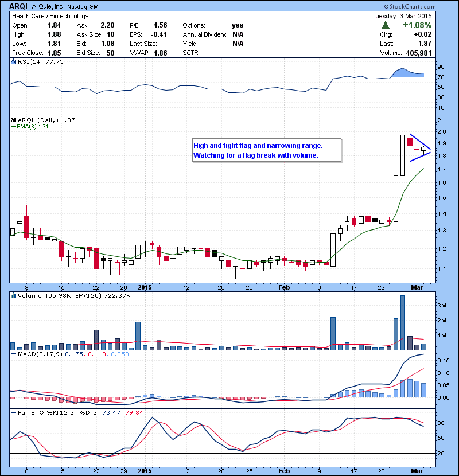Click the green EMA(8) legend line marker
Screen dimensions: 459x476
coord(13,127)
